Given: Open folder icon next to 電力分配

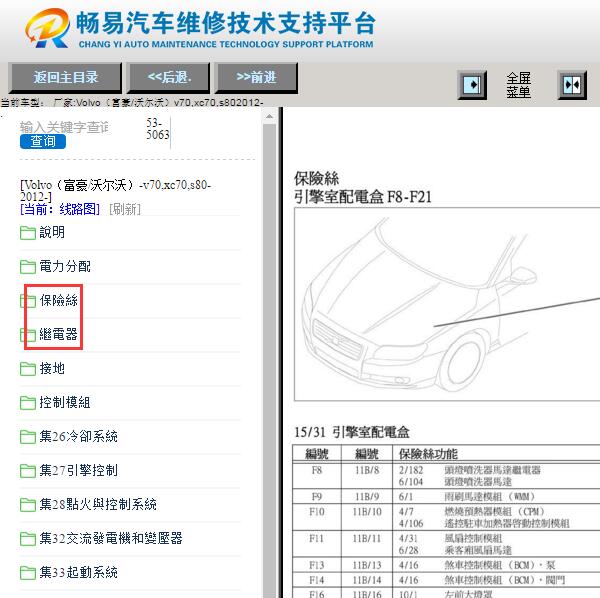Looking at the screenshot, I should coord(28,267).
